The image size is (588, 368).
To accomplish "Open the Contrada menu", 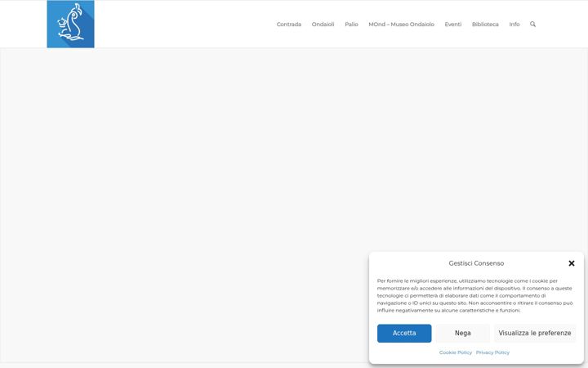I will [289, 24].
